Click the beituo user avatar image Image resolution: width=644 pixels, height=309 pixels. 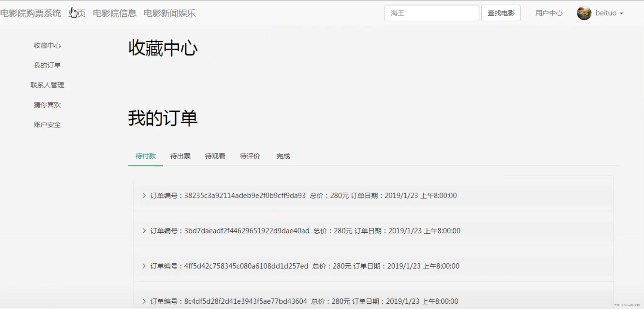584,13
